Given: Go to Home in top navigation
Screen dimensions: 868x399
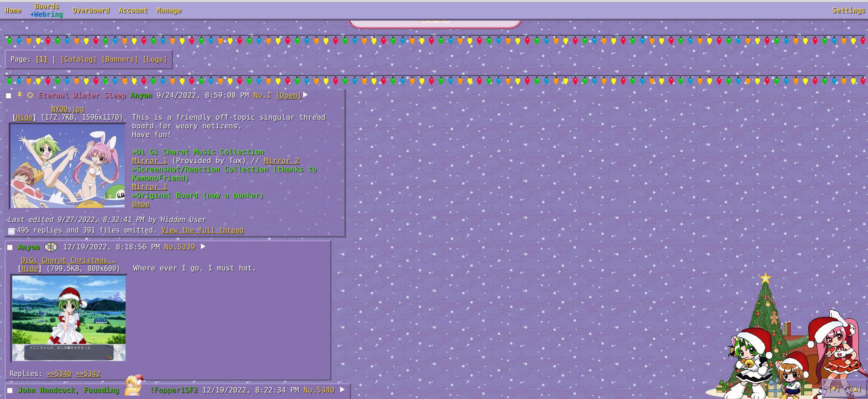Looking at the screenshot, I should pyautogui.click(x=13, y=11).
